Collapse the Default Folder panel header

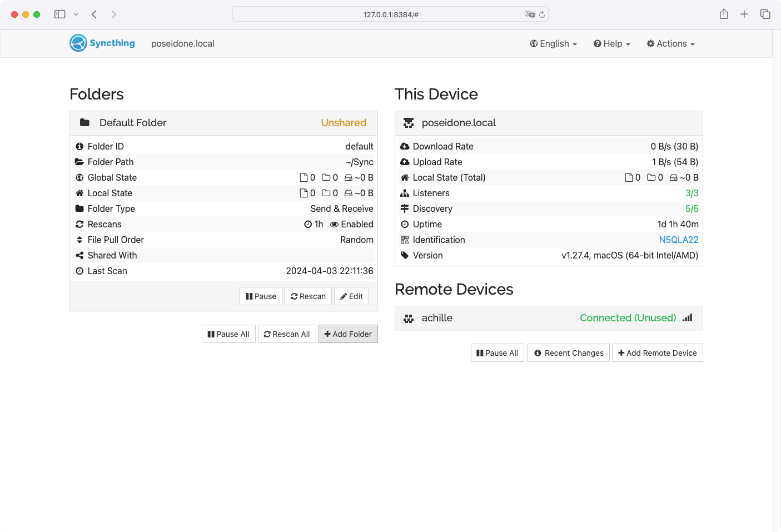click(x=223, y=123)
